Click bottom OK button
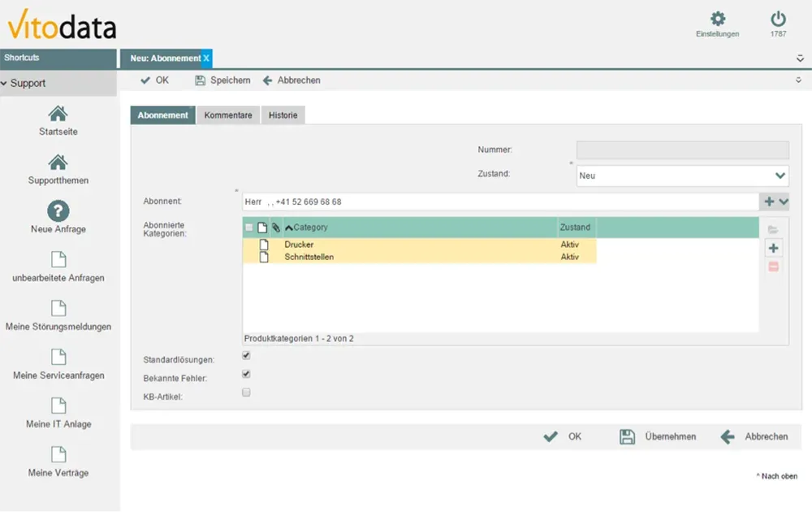The width and height of the screenshot is (812, 512). tap(563, 437)
